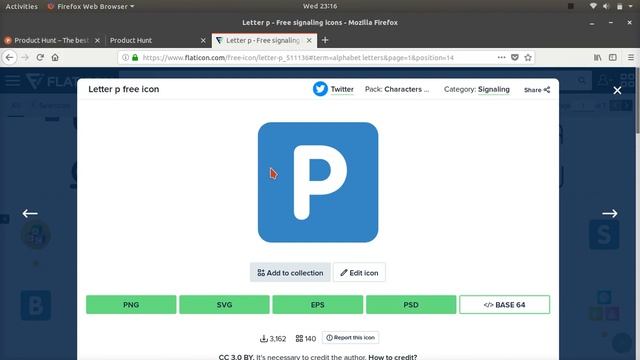Go to previous icon with left arrow

coord(30,213)
